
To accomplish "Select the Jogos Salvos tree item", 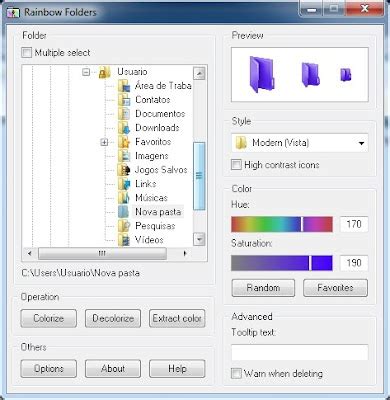I will (161, 170).
